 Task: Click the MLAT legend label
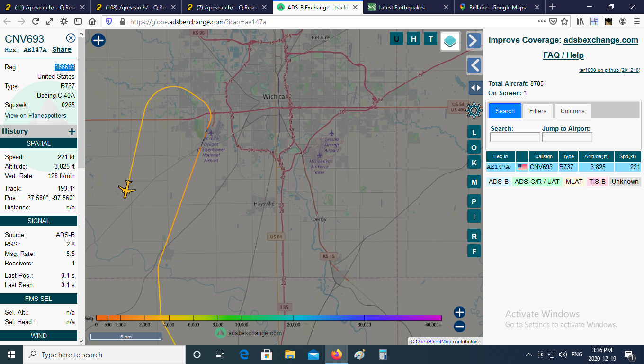tap(574, 182)
